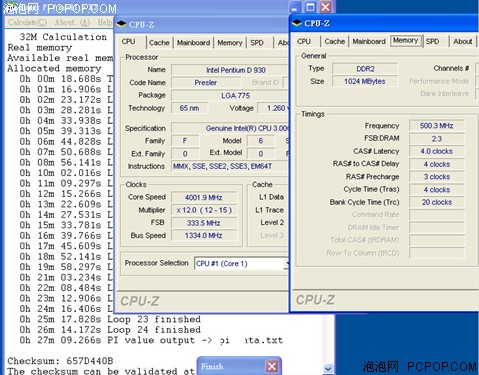This screenshot has width=479, height=375.
Task: Switch to Cache tab in left CPU-Z
Action: click(159, 43)
